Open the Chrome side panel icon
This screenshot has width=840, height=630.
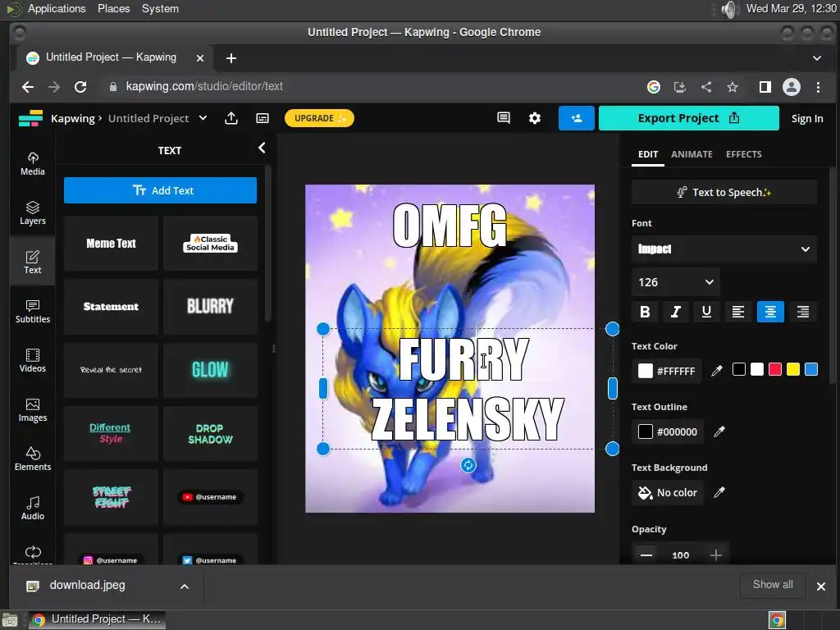765,87
